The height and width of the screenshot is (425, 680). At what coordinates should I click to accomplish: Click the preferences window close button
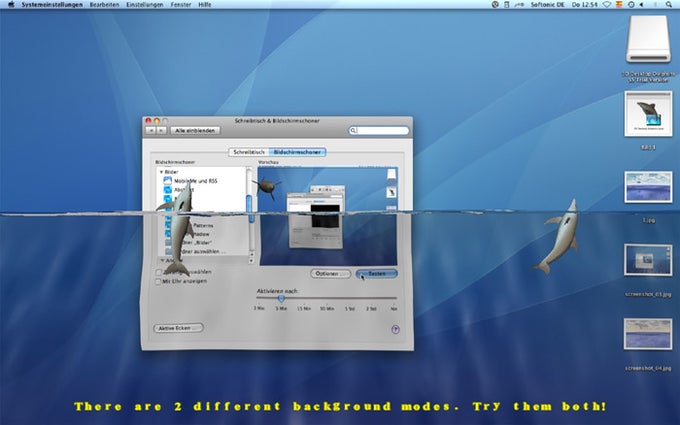[x=148, y=121]
